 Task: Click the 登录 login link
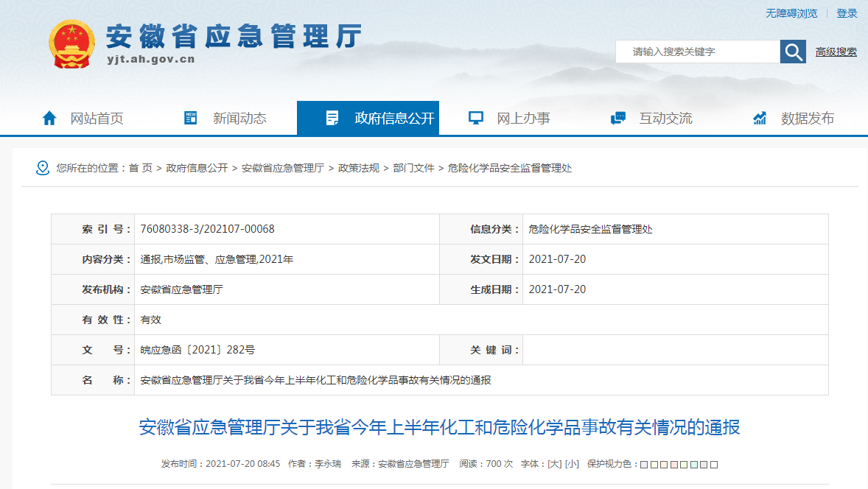click(847, 13)
